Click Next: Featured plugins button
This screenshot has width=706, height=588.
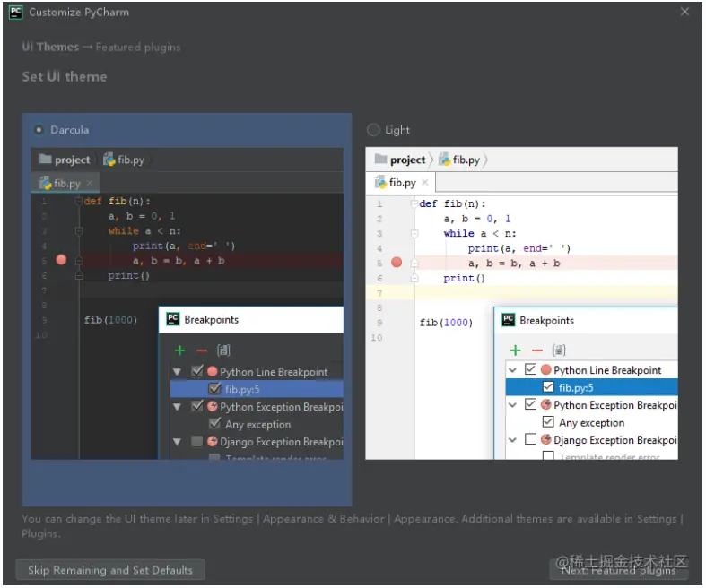click(619, 570)
